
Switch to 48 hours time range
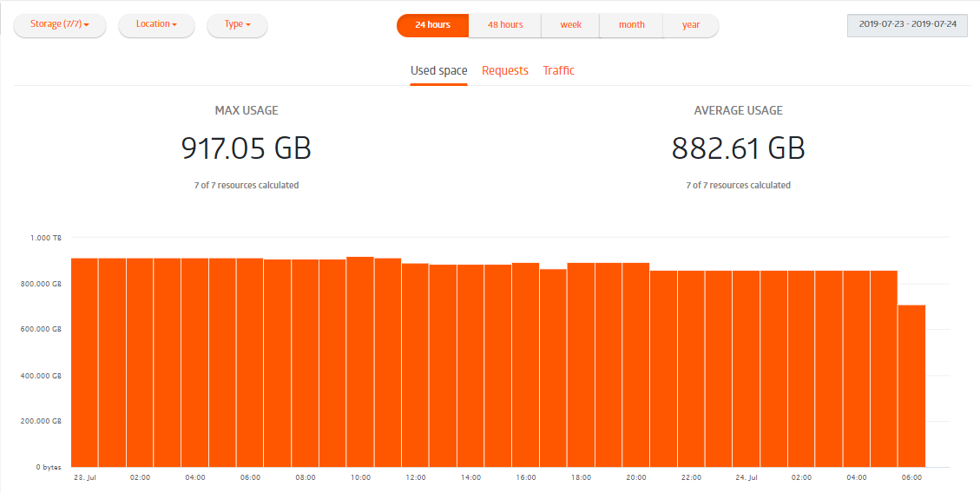click(504, 25)
